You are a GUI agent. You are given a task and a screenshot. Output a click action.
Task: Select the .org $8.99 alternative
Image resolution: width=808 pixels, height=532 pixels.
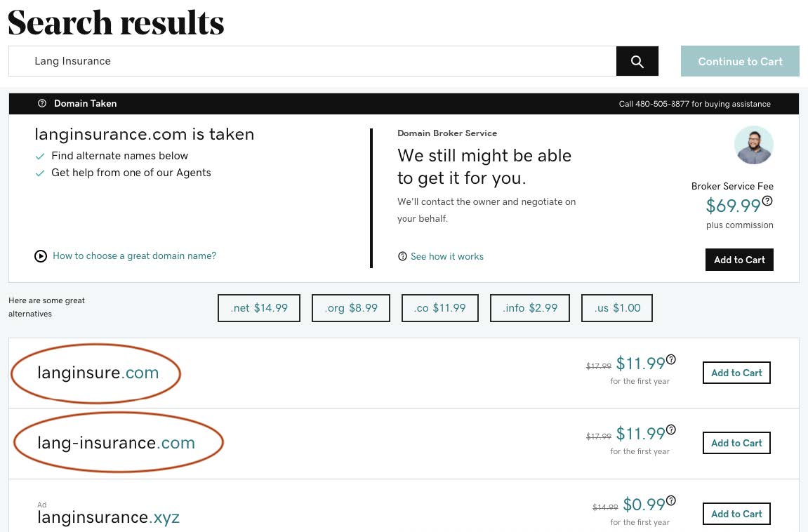click(x=351, y=308)
